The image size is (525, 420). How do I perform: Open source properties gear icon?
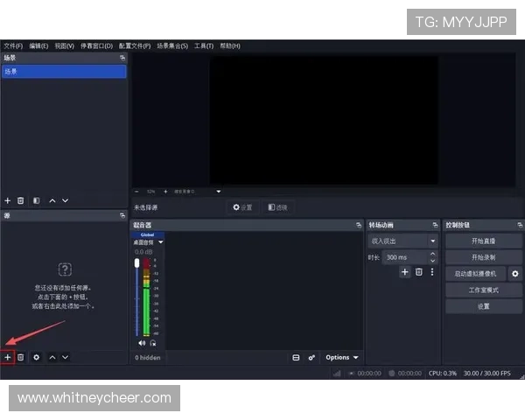(x=36, y=357)
